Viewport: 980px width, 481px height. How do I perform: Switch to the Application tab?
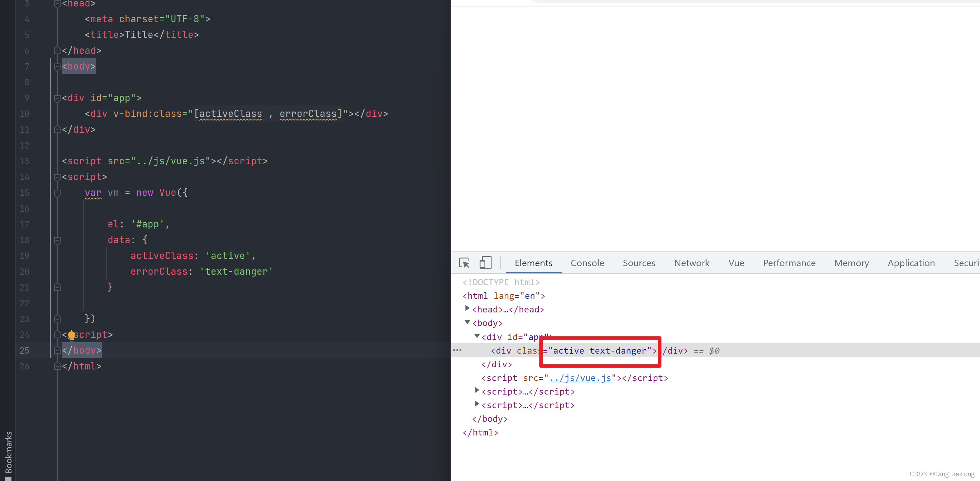(911, 263)
